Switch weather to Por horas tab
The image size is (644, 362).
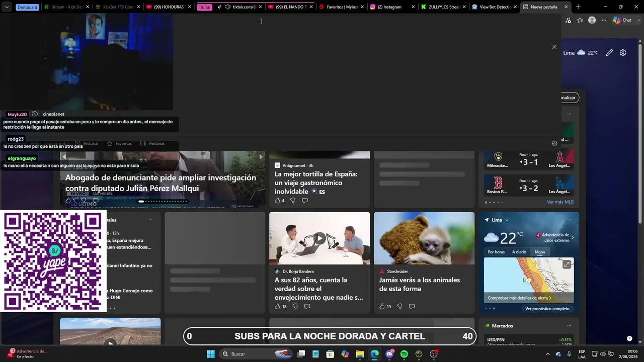pyautogui.click(x=496, y=252)
